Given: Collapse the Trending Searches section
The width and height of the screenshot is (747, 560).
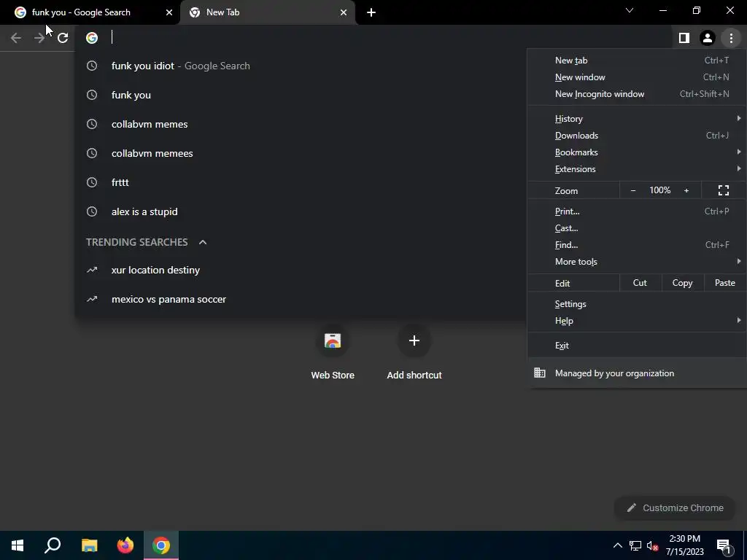Looking at the screenshot, I should pyautogui.click(x=203, y=242).
